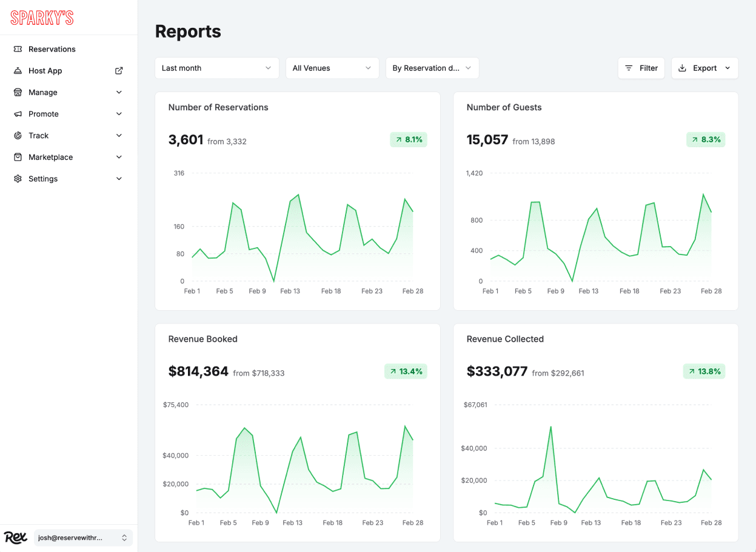Click the Rex logo in the bottom corner
This screenshot has height=552, width=756.
15,537
